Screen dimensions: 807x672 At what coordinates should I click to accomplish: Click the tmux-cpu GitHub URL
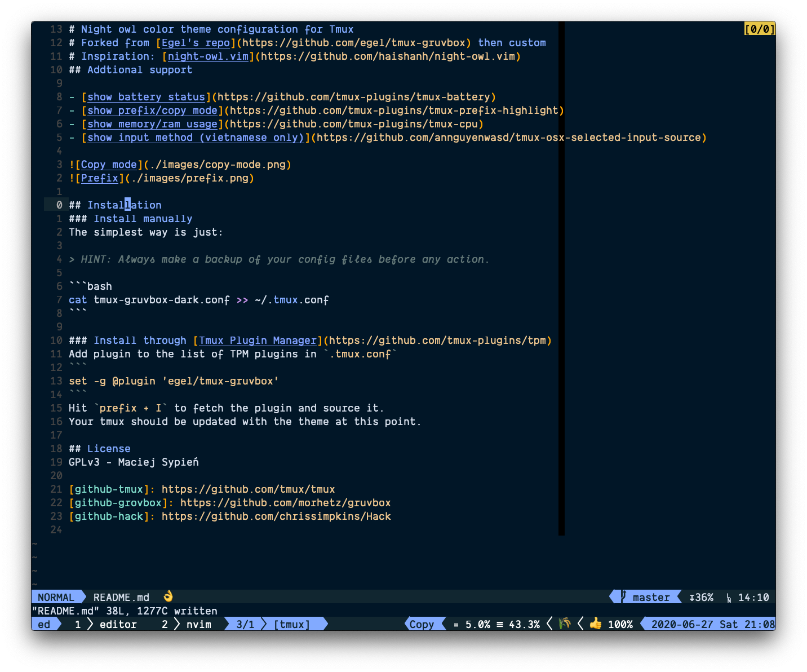354,124
